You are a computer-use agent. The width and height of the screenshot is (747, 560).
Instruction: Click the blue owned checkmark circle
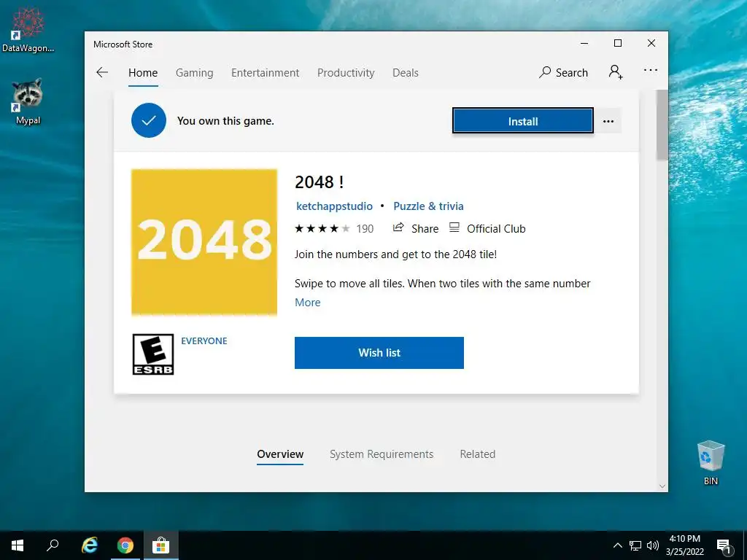point(149,120)
